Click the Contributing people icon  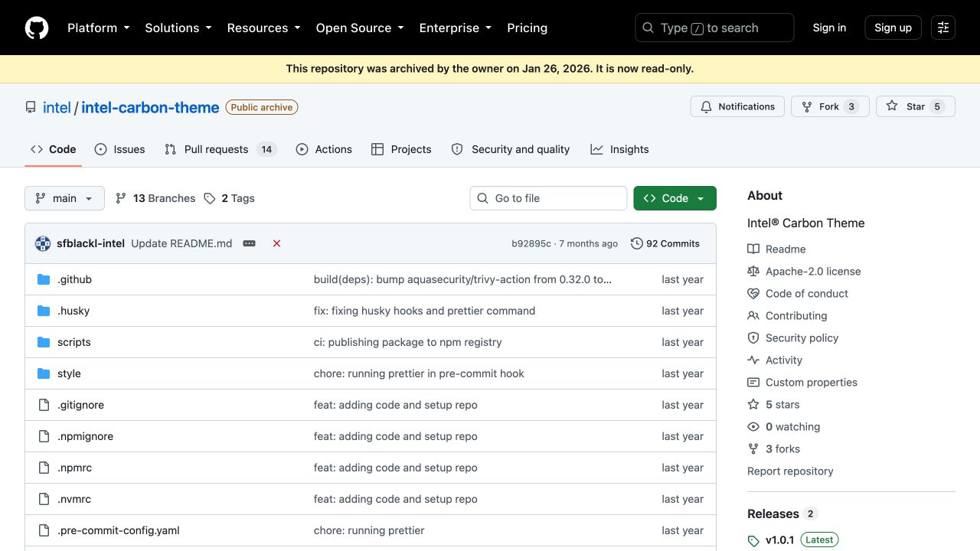click(753, 315)
